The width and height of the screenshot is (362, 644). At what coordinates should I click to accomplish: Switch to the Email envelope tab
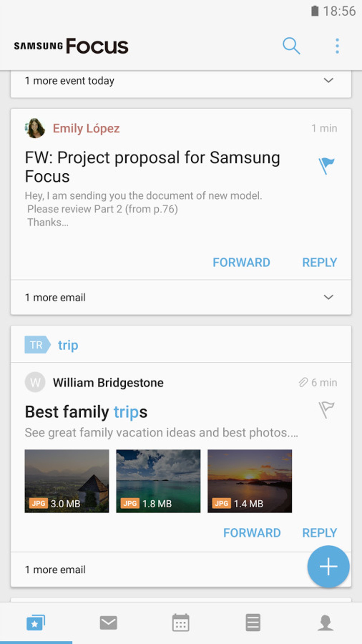pyautogui.click(x=108, y=622)
